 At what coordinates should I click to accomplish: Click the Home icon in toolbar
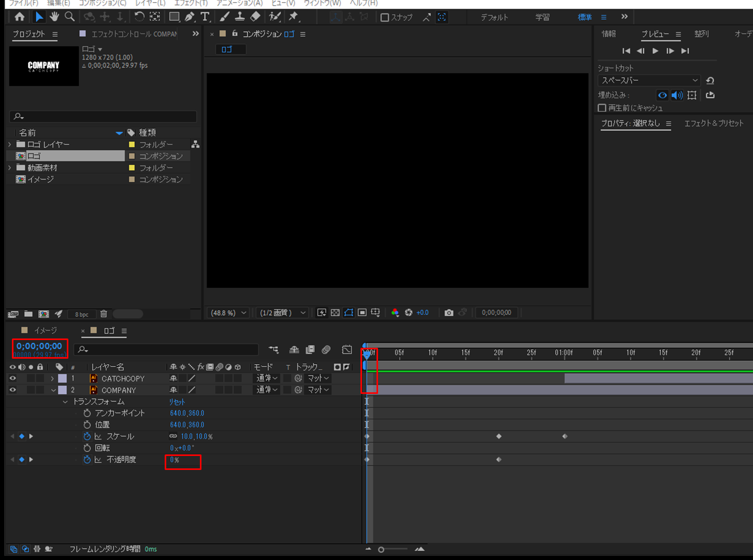[x=20, y=17]
